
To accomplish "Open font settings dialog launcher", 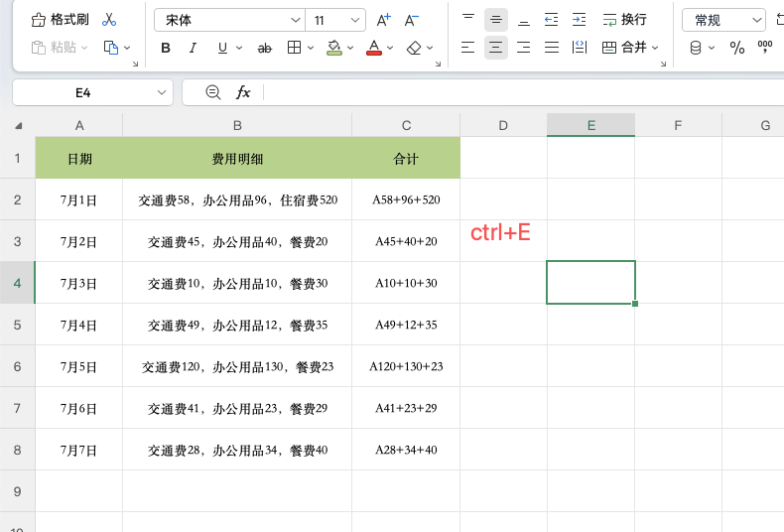I will click(438, 64).
